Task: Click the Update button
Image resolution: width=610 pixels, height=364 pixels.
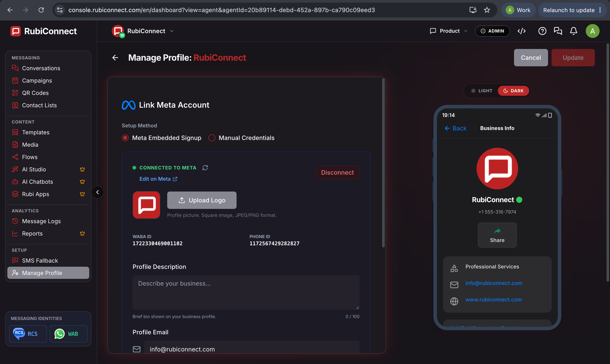Action: [x=573, y=58]
